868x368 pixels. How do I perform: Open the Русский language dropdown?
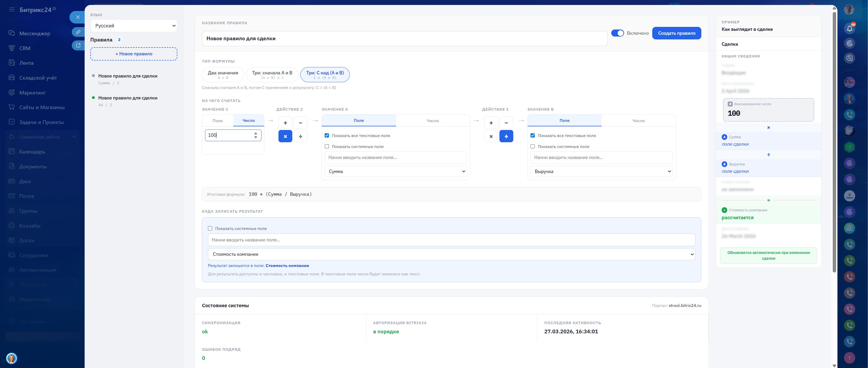pos(134,26)
